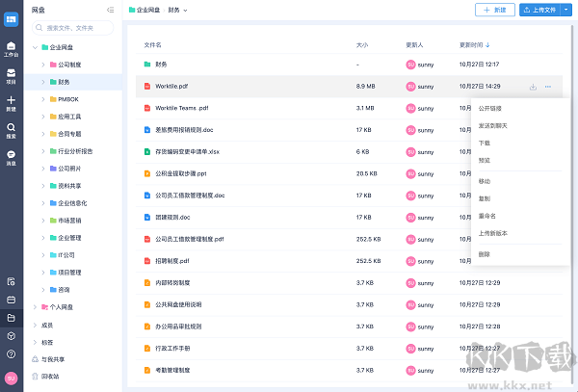Image resolution: width=578 pixels, height=392 pixels.
Task: Click the download icon on Worktile.pdf row
Action: [x=533, y=87]
